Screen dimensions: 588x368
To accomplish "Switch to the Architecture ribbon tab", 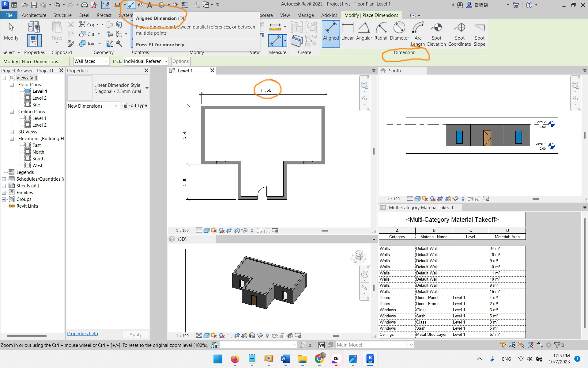I will coord(34,15).
